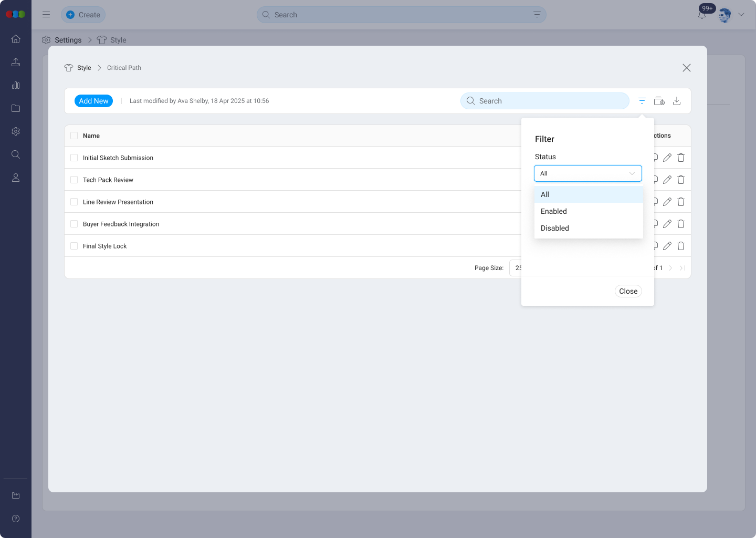Expand the account menu chevron next to the avatar
756x538 pixels.
point(741,14)
